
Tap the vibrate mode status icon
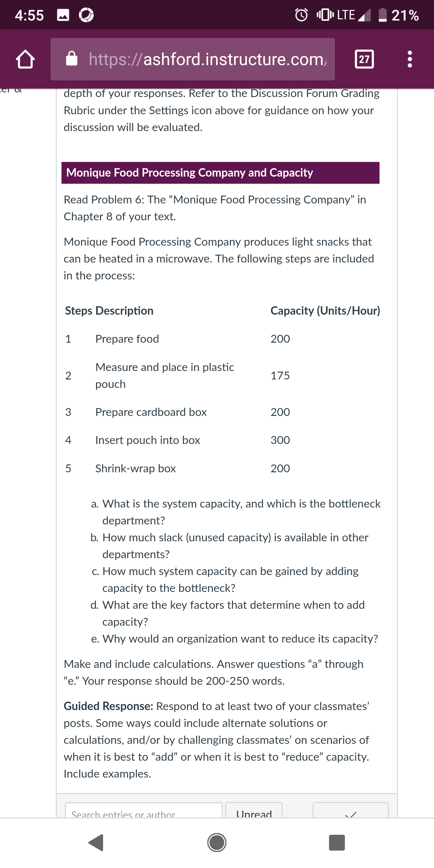pos(325,15)
